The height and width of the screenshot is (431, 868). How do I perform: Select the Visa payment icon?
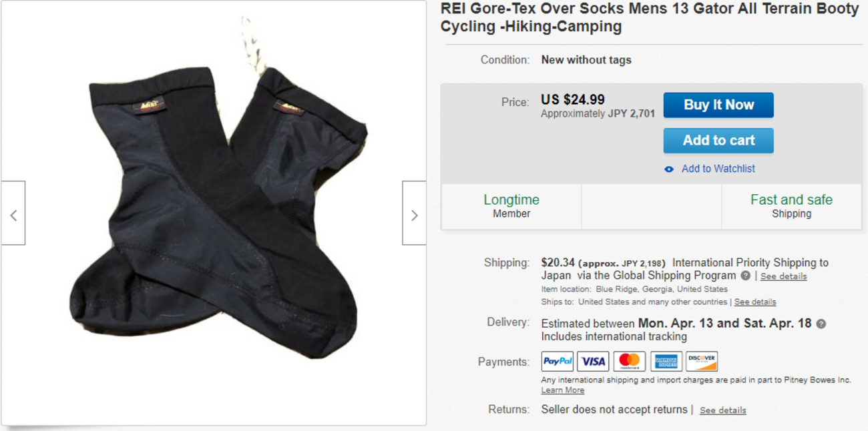[594, 362]
